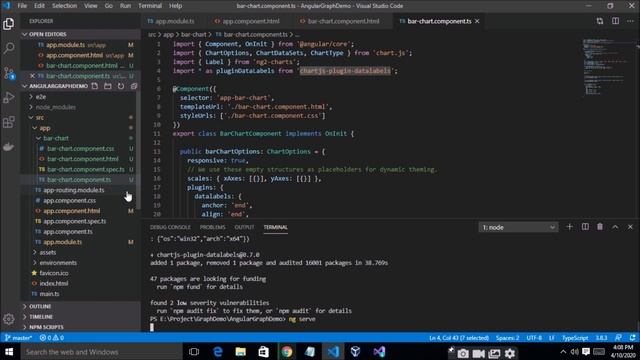Open Windows Start menu
Screen dimensions: 640x360
[x=9, y=352]
